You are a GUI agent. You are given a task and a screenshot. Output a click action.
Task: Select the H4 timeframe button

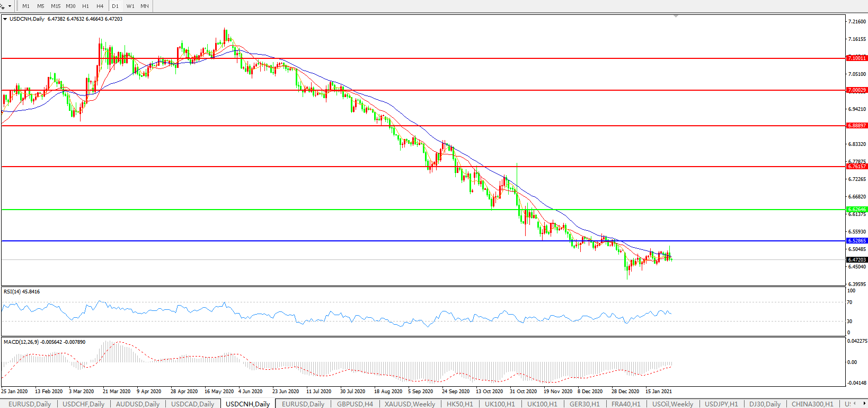coord(100,6)
